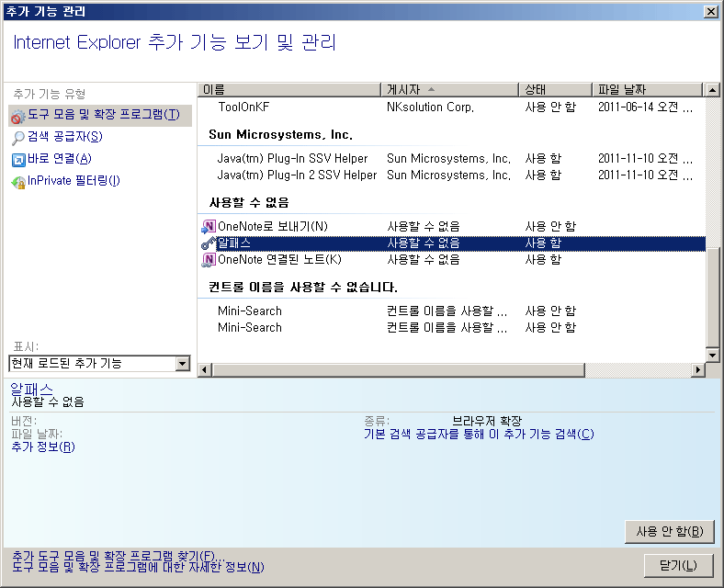Click the horizontal scrollbar left arrow
The image size is (724, 588).
205,369
